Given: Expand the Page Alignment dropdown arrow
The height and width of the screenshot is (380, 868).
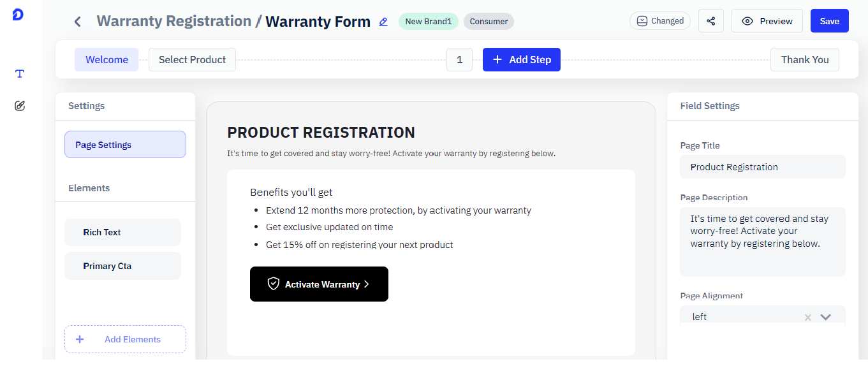Looking at the screenshot, I should point(826,317).
